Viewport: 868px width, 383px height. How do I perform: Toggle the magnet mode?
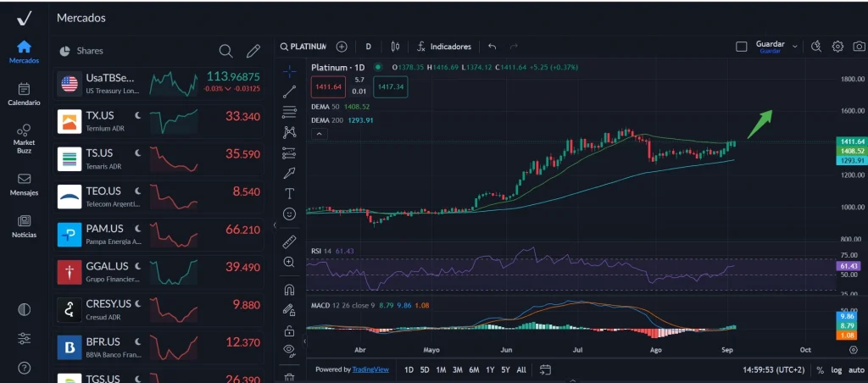(x=289, y=290)
